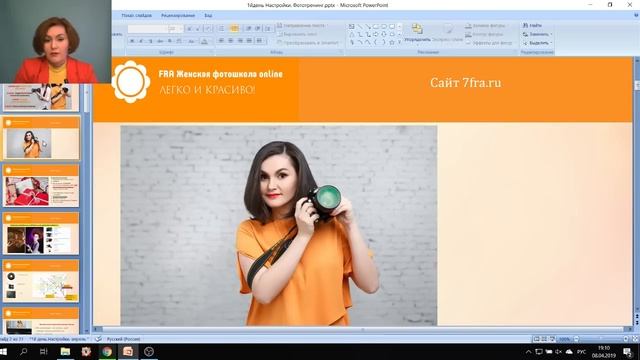The width and height of the screenshot is (640, 360).
Task: Toggle underline formatting
Action: [151, 41]
